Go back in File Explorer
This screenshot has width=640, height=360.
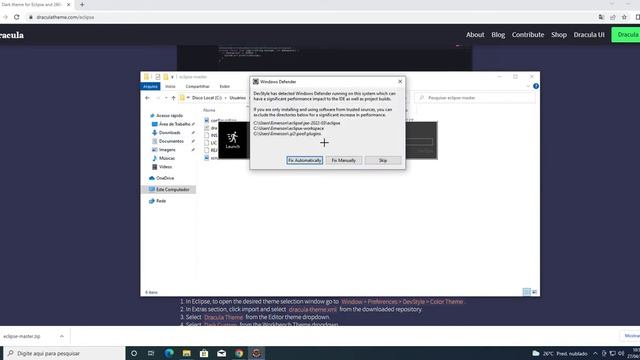tap(147, 98)
